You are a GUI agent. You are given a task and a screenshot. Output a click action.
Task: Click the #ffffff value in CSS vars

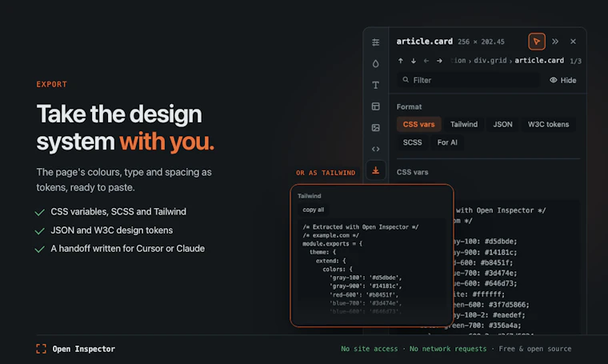point(489,294)
